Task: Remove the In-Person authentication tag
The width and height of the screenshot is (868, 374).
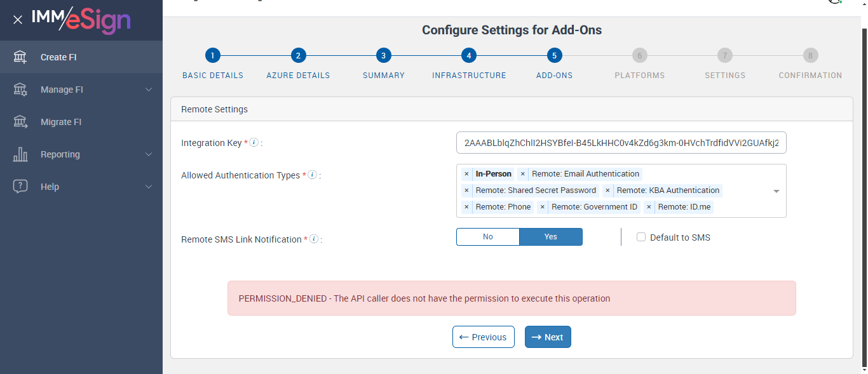Action: (466, 174)
